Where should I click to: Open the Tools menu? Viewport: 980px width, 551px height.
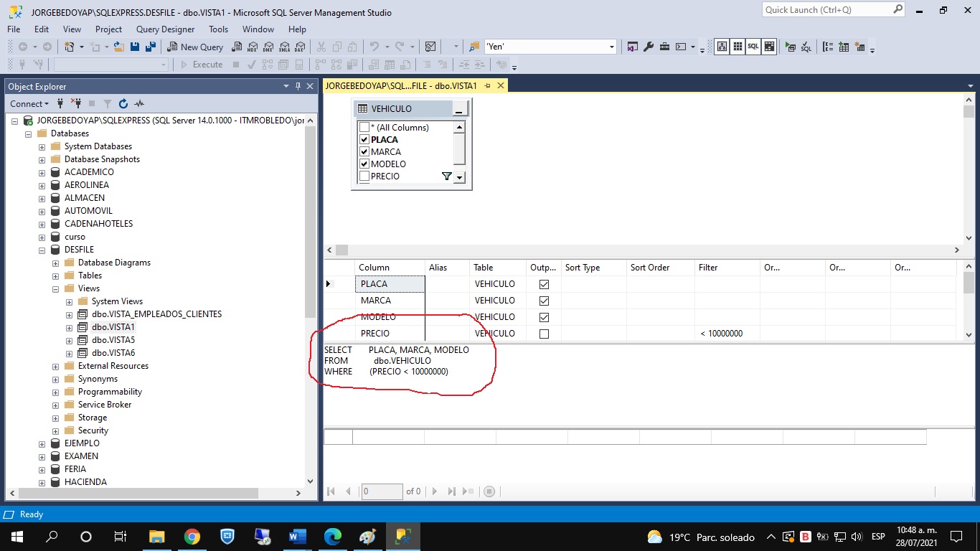[218, 29]
